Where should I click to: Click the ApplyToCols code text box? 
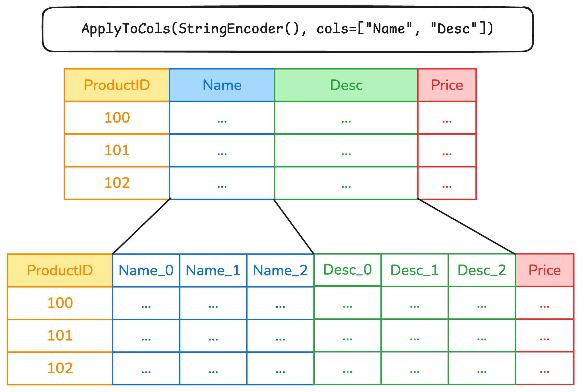287,29
